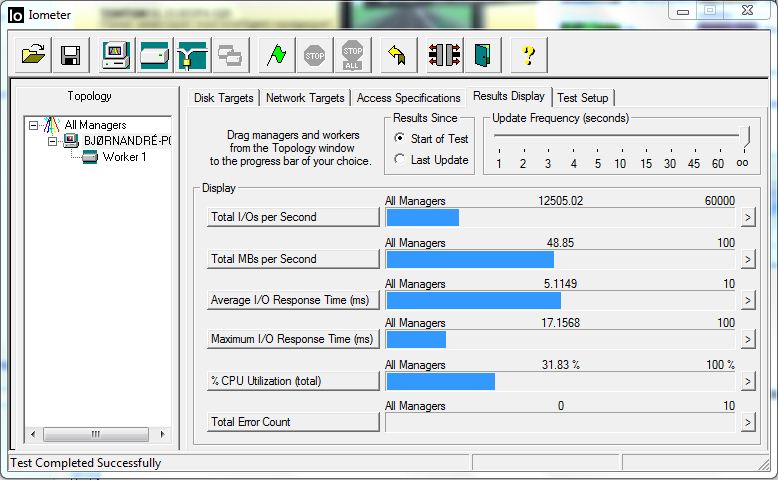The image size is (778, 480).
Task: Click Average I/O Response Time (ms) button
Action: [x=293, y=300]
